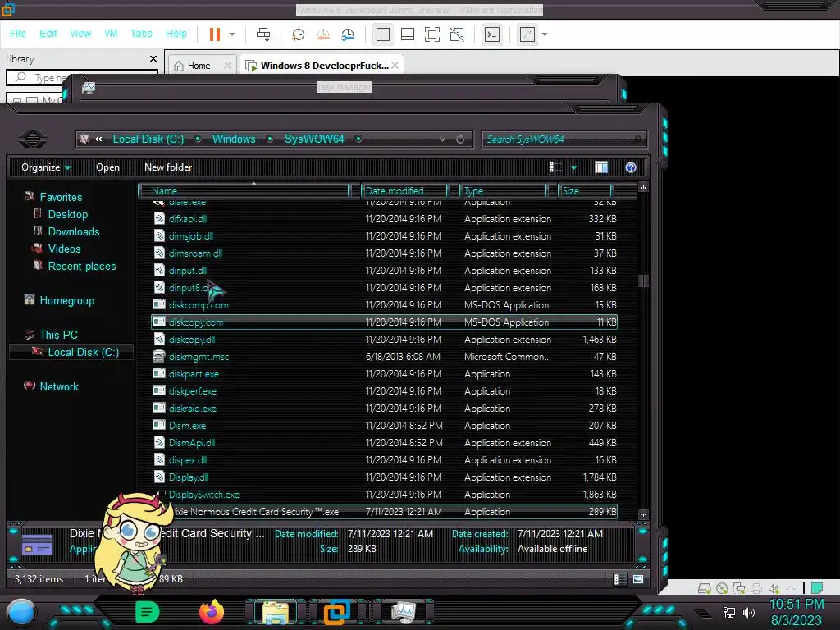Open the green notes app in taskbar
Screen dimensions: 840x630
147,612
